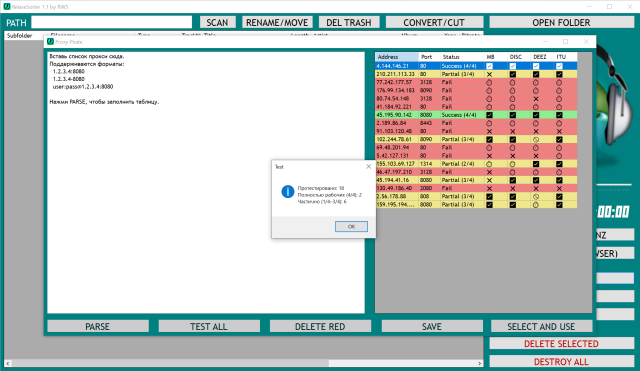Click the RelaxeSorter app icon in title bar
The height and width of the screenshot is (371, 640).
[x=7, y=7]
